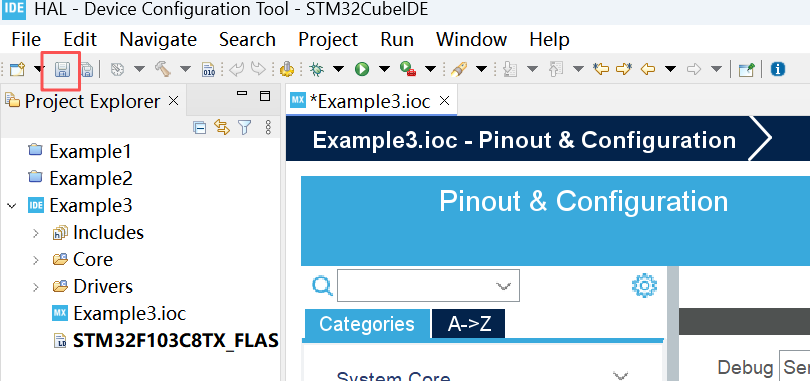Close the Example3.ioc editor tab

pyautogui.click(x=444, y=101)
